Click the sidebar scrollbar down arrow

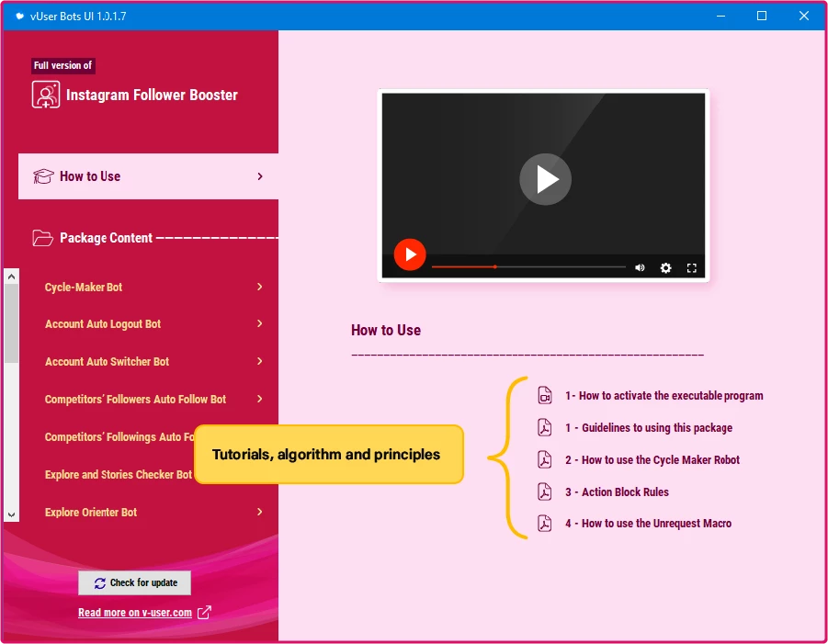pos(11,514)
